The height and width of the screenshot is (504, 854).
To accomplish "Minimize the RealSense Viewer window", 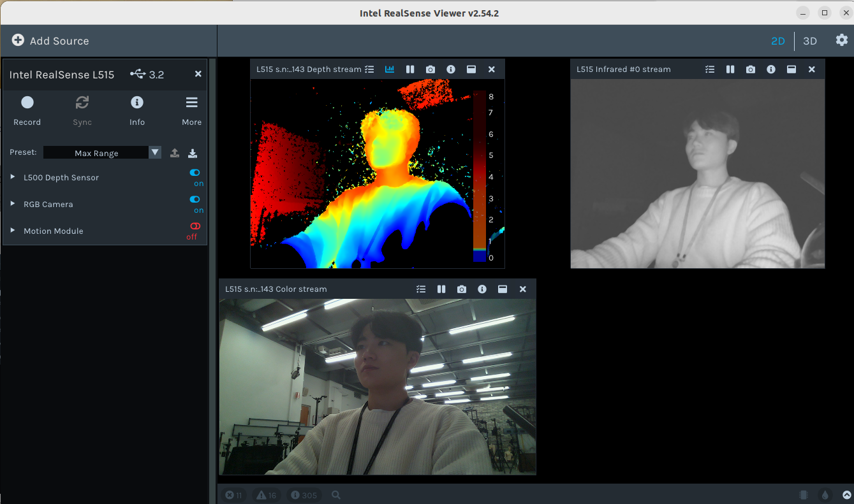I will tap(804, 13).
